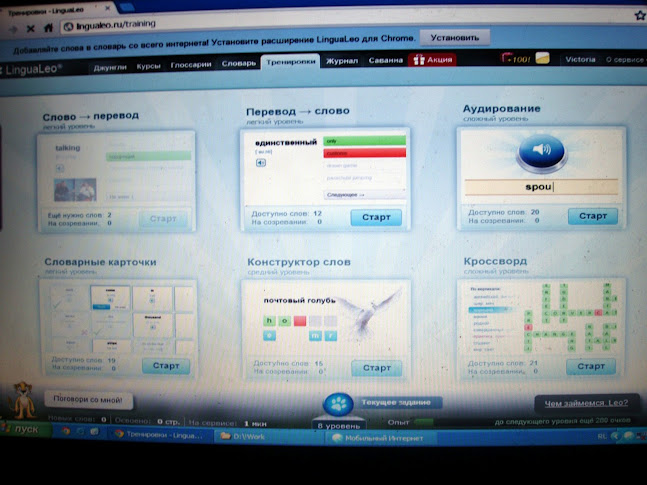Open the Перевод → слово training title
The image size is (647, 485).
coord(298,111)
